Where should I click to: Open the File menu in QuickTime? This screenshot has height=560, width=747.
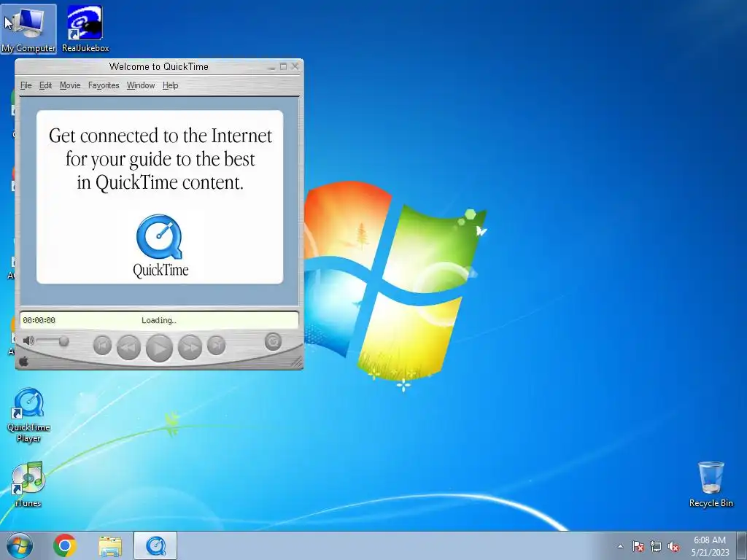coord(26,85)
